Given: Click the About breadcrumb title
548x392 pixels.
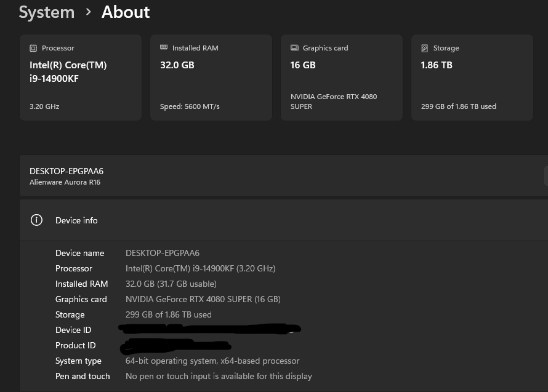Looking at the screenshot, I should 126,12.
